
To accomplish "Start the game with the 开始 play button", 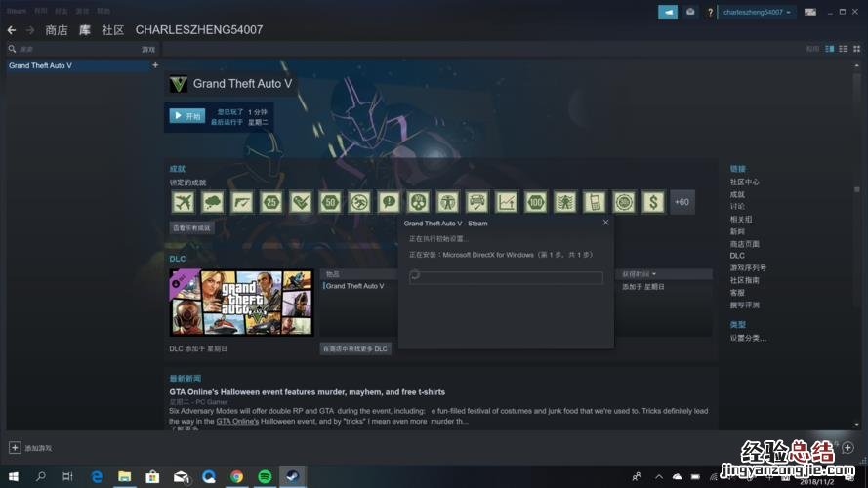I will (x=187, y=115).
